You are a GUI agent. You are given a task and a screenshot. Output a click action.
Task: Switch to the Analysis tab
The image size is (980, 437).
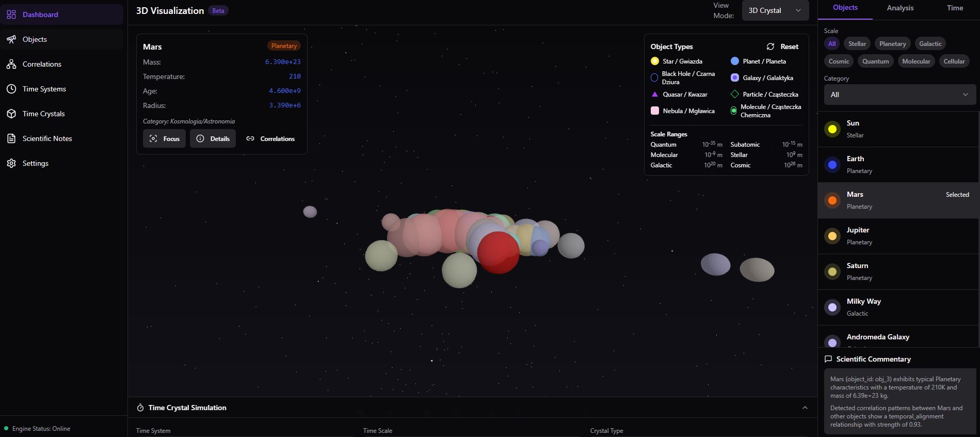[x=900, y=8]
